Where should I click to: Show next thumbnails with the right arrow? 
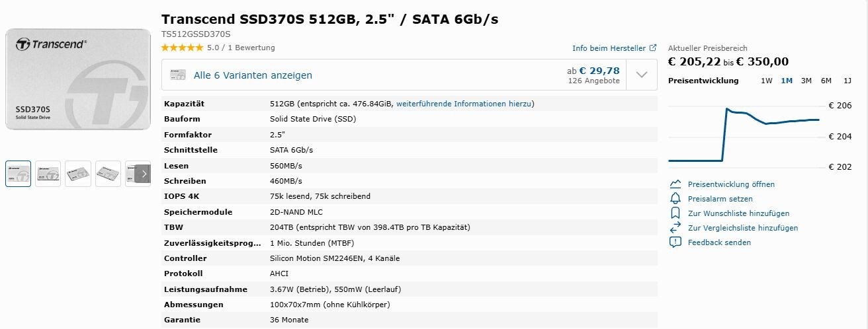pos(144,174)
